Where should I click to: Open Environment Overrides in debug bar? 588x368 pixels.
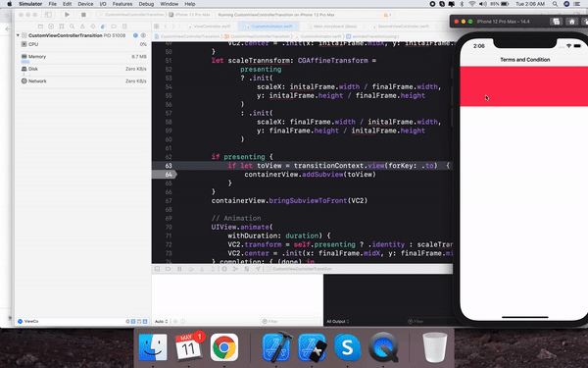[x=247, y=269]
